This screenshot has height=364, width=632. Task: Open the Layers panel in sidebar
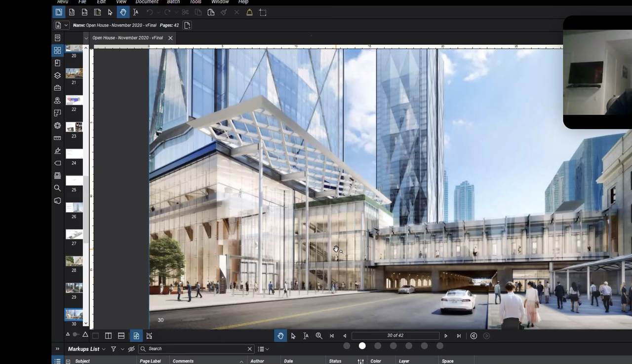click(57, 75)
